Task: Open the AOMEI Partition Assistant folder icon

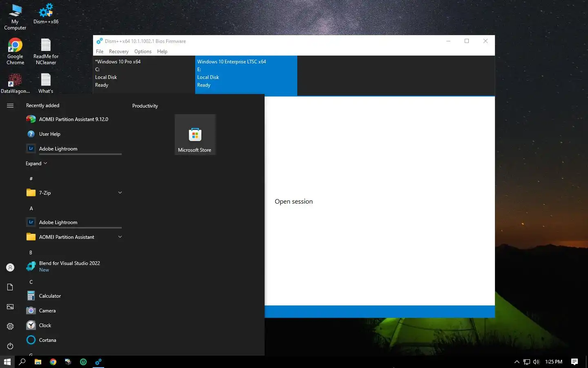Action: pyautogui.click(x=31, y=237)
